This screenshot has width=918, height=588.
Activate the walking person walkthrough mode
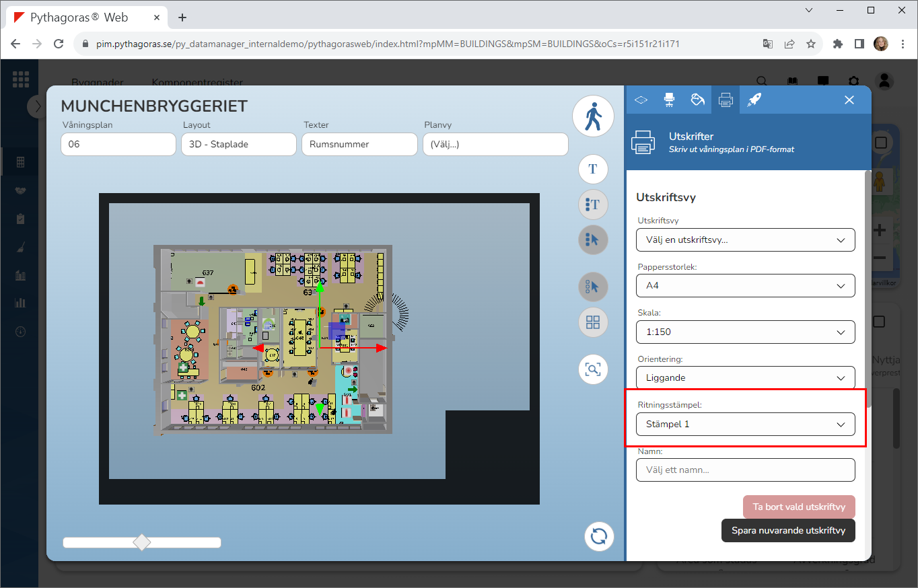(593, 117)
